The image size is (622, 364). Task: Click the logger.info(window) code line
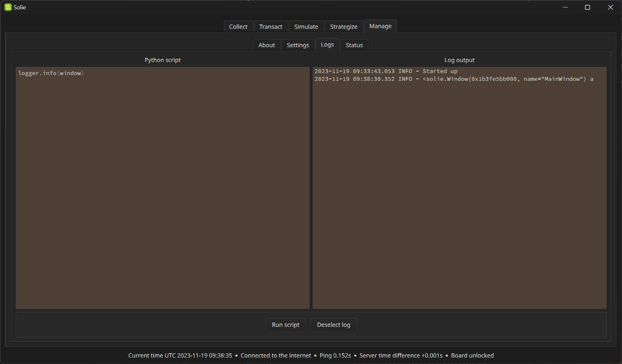pyautogui.click(x=51, y=73)
